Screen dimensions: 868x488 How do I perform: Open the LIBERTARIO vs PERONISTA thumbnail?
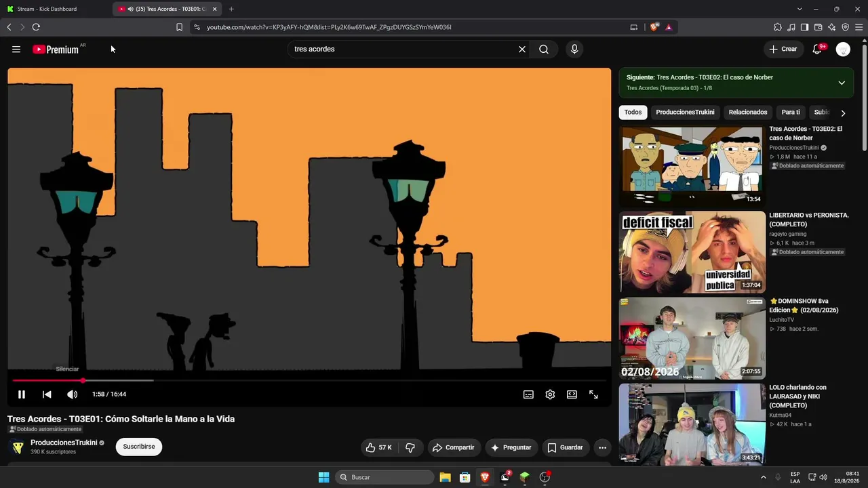click(x=692, y=251)
